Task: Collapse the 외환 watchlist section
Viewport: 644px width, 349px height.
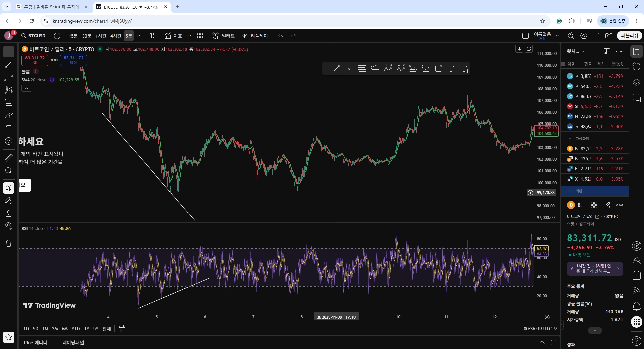Action: pyautogui.click(x=570, y=191)
